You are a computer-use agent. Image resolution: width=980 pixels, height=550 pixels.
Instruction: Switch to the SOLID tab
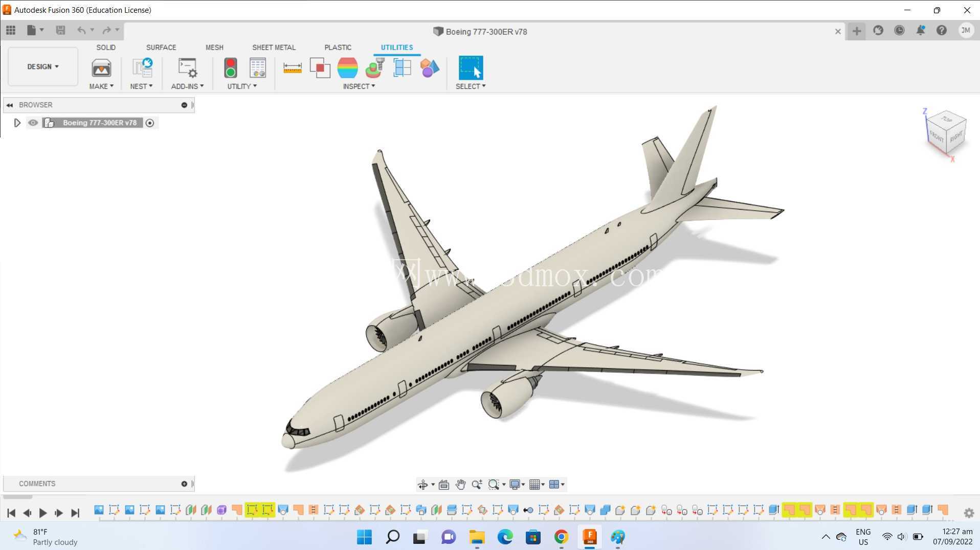[x=106, y=48]
